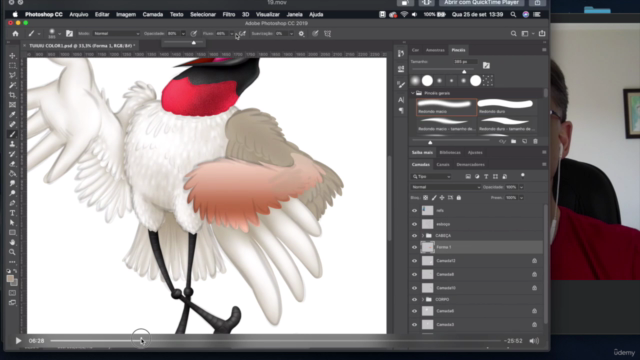Select the Zoom tool
Screen dimensions: 640x360
click(12, 252)
